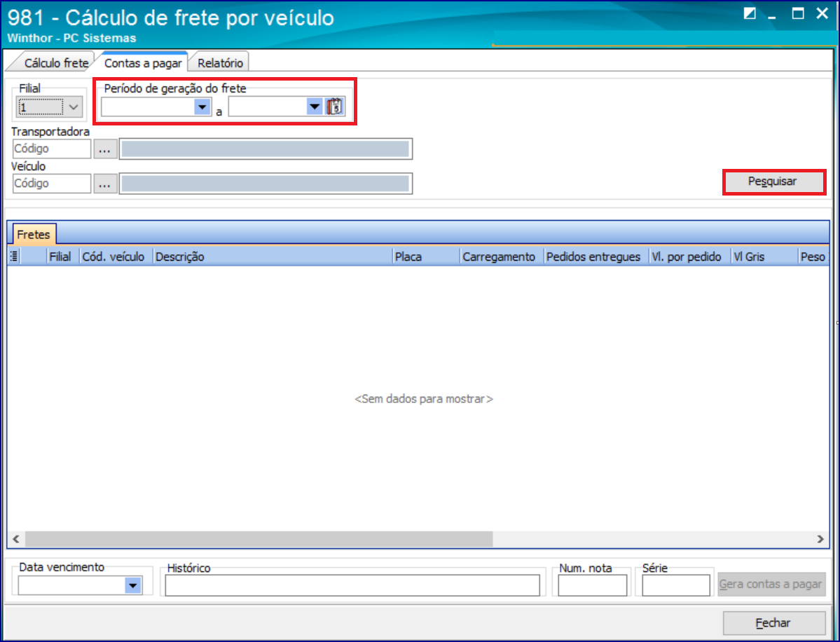Click the Histórico text field
Viewport: 840px width, 642px height.
[352, 585]
